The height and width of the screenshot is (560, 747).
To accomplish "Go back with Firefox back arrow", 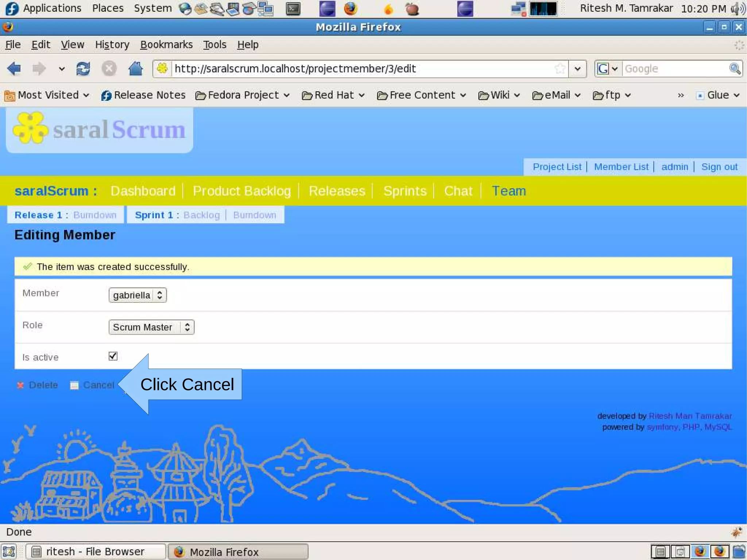I will click(x=14, y=68).
